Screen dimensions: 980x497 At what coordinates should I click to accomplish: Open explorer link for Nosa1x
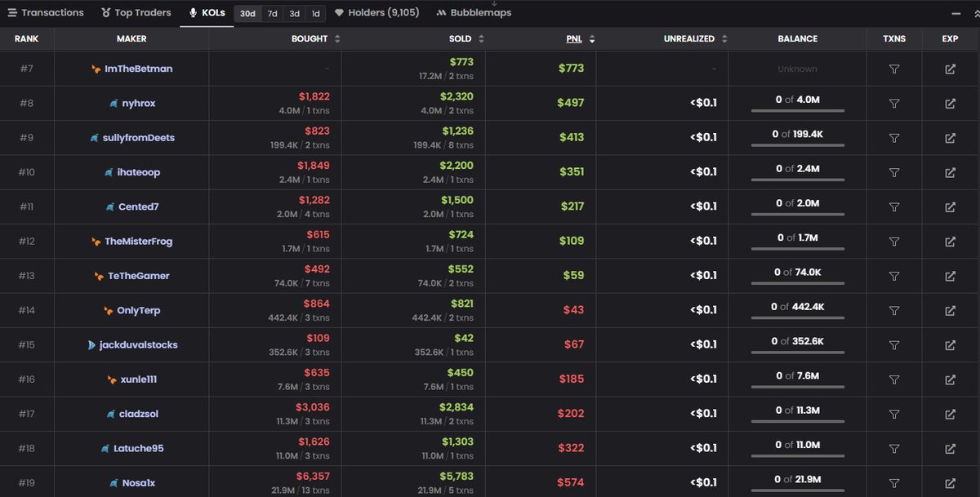(x=950, y=482)
